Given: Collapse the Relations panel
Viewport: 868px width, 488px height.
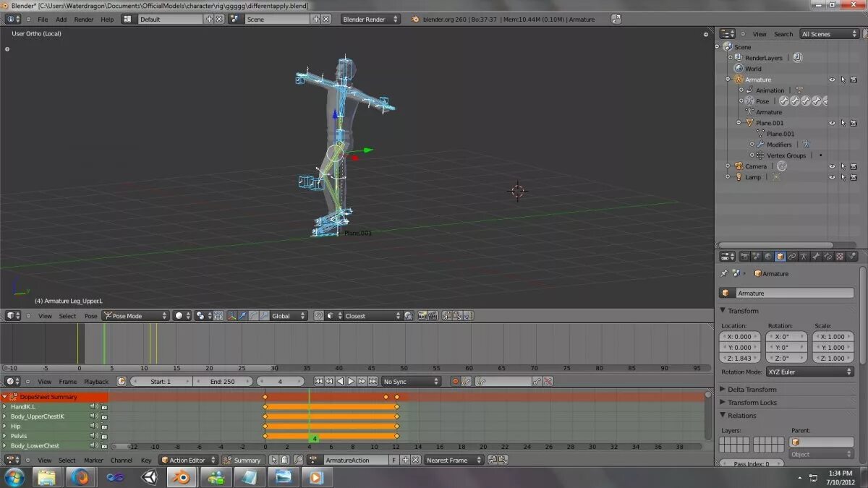Looking at the screenshot, I should coord(742,416).
